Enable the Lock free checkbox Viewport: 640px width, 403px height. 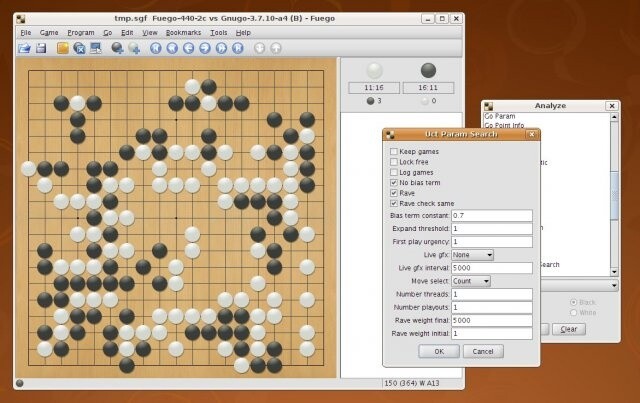(393, 162)
